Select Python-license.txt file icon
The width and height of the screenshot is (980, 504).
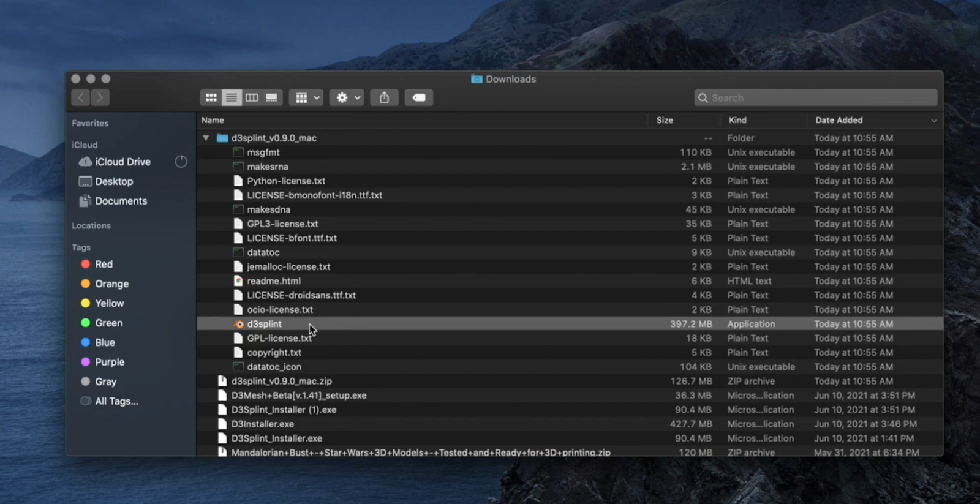238,181
